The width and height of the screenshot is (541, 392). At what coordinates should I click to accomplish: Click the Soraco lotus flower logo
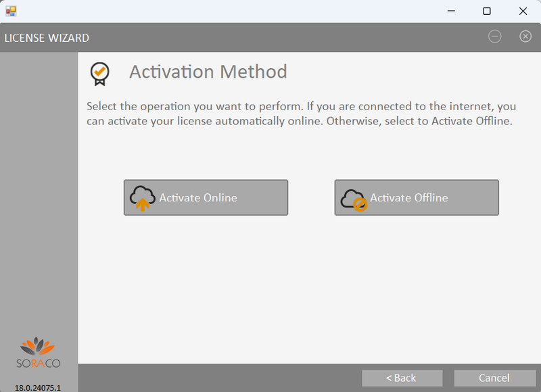[x=39, y=346]
